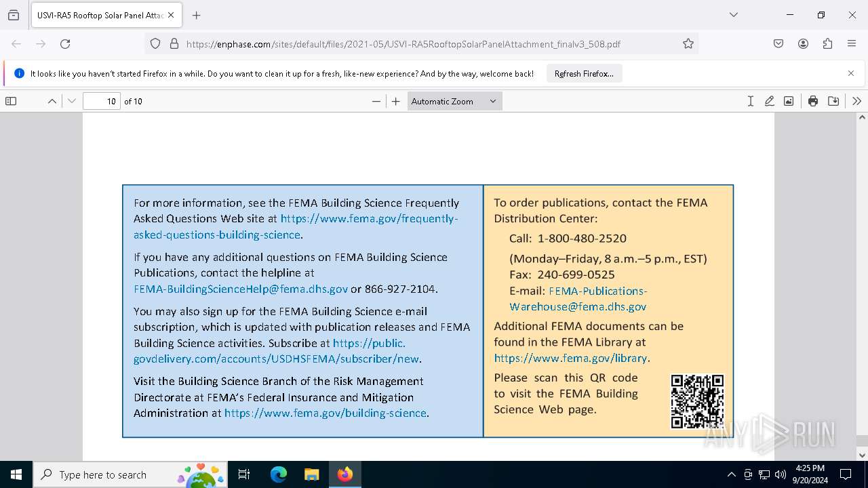This screenshot has width=868, height=488.
Task: Click the vertical scrollbar up arrow
Action: click(862, 118)
